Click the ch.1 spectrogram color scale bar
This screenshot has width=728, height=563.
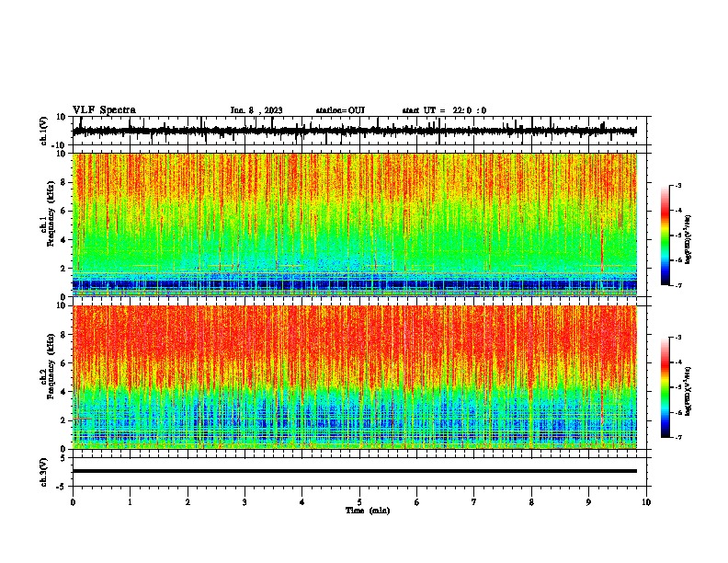pyautogui.click(x=665, y=236)
